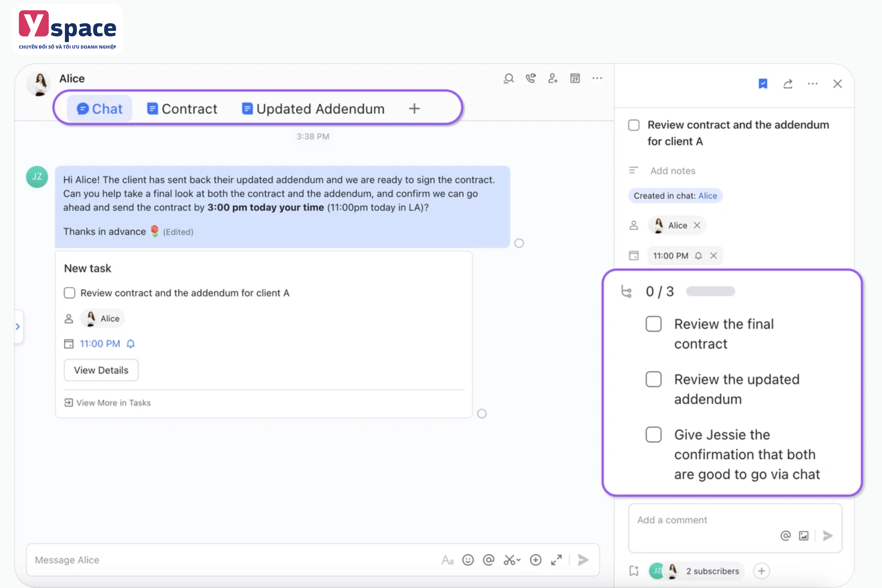This screenshot has width=882, height=588.
Task: Tick subtask Review the final contract
Action: tap(654, 324)
